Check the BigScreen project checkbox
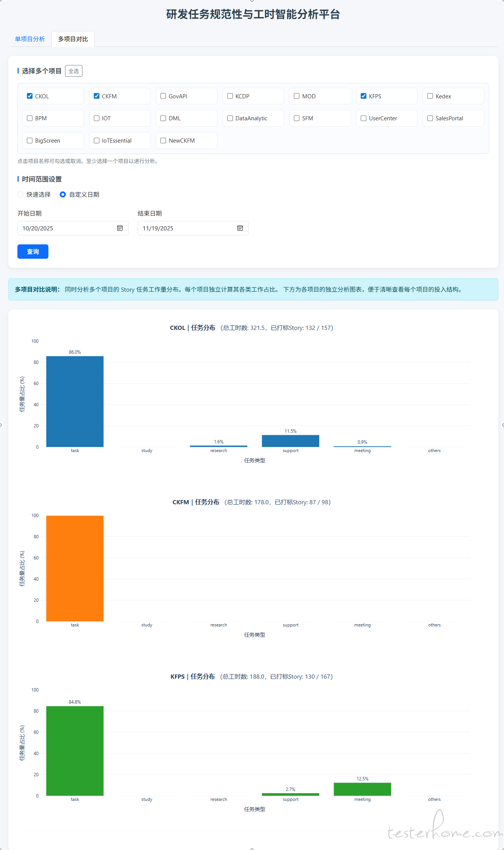 [30, 141]
